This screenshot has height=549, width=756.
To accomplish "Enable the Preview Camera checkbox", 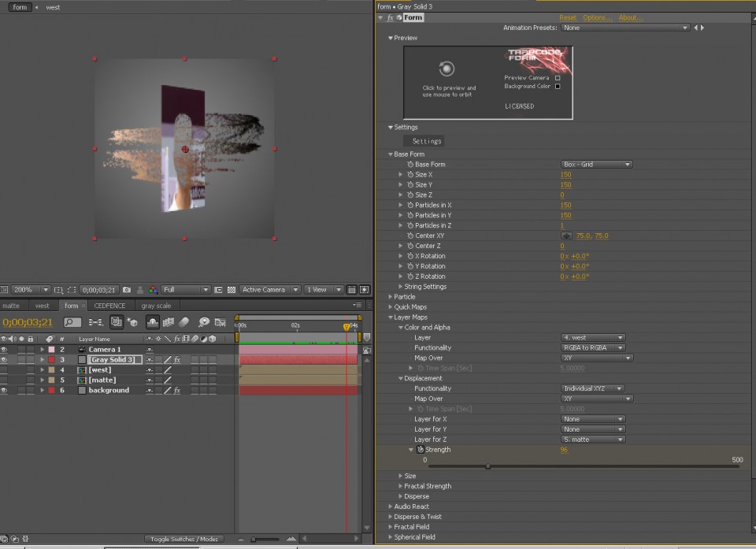I will click(x=558, y=78).
